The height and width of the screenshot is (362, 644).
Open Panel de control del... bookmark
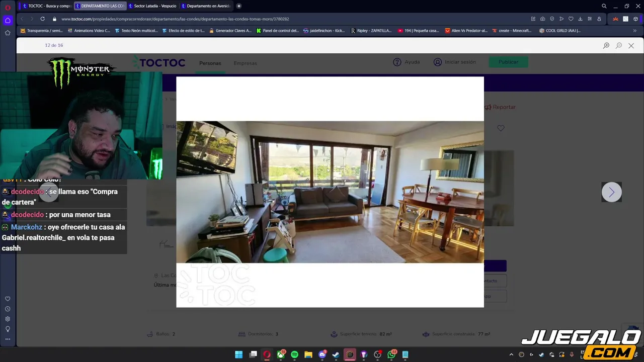tap(277, 31)
